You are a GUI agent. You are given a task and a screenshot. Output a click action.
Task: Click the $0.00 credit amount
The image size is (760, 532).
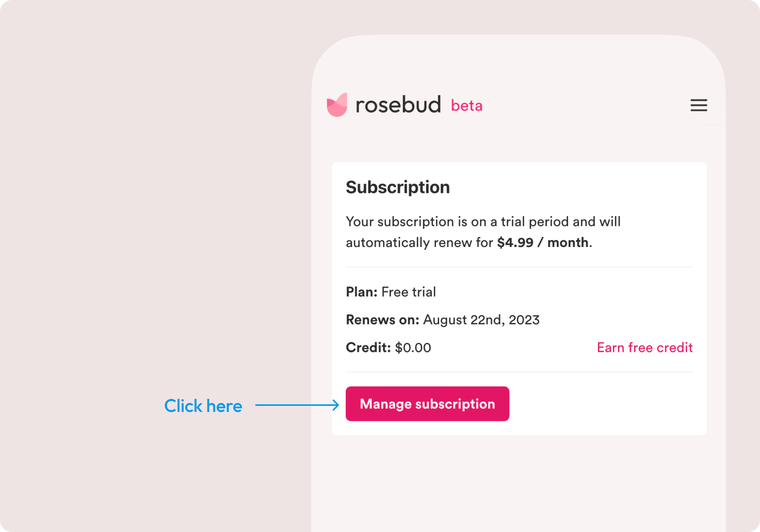[x=413, y=347]
